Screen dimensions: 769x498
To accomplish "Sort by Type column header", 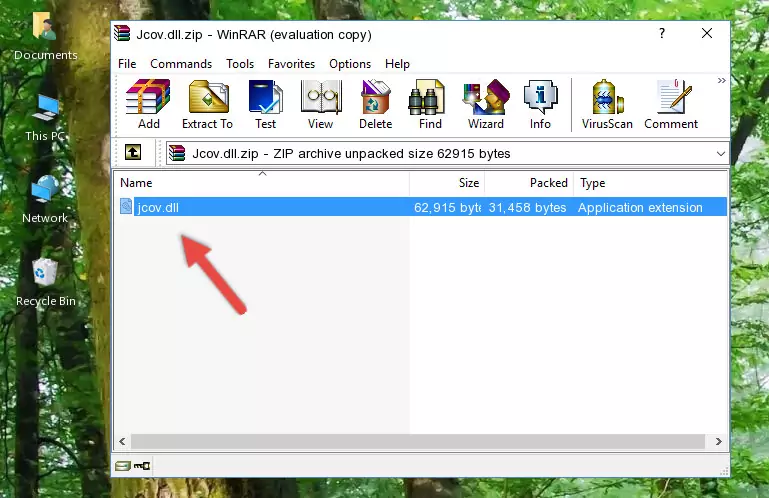I will click(650, 183).
